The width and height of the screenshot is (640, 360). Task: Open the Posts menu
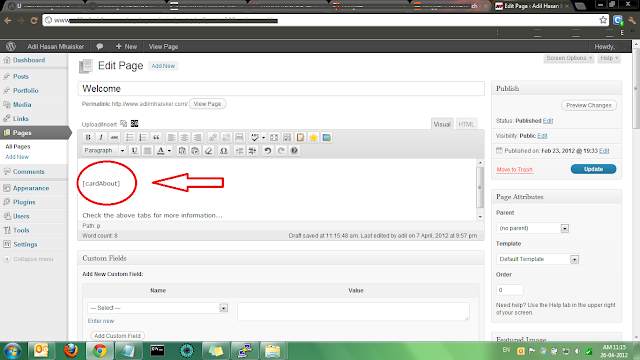coord(21,76)
